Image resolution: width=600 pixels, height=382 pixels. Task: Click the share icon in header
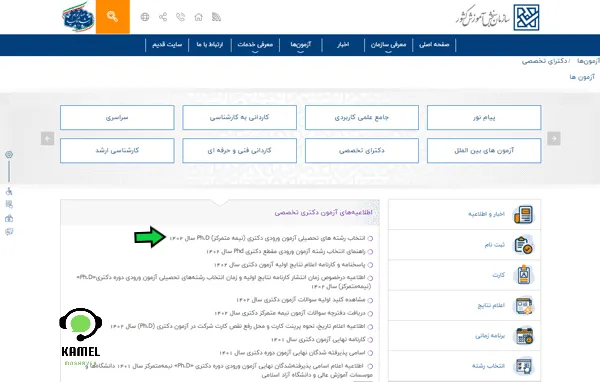(x=163, y=17)
